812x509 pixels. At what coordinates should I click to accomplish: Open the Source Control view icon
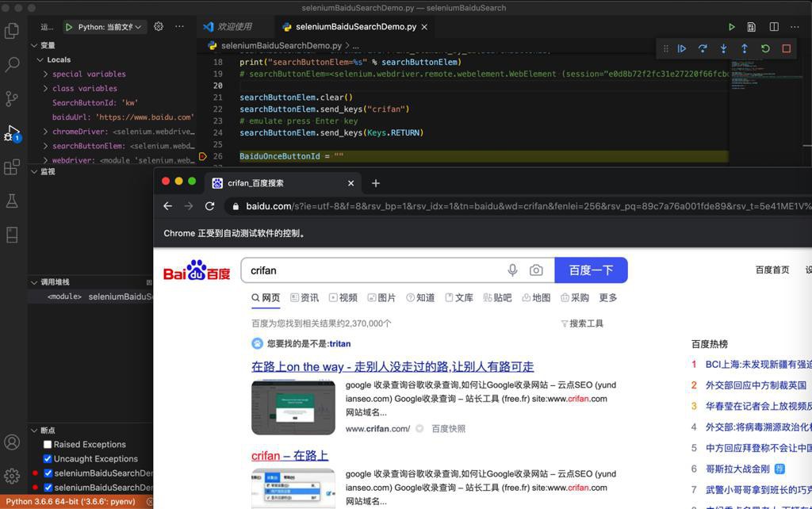coord(12,98)
